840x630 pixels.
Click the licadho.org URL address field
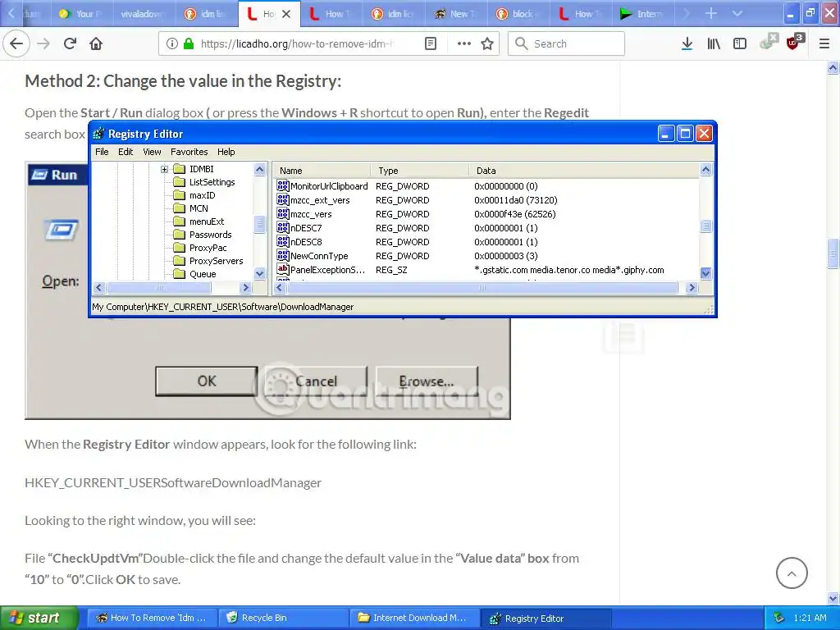click(296, 44)
